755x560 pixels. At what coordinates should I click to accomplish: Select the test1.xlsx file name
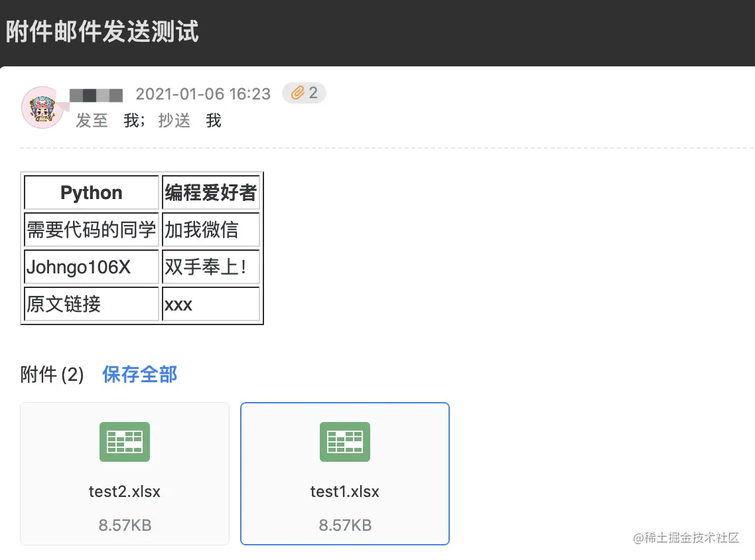345,491
